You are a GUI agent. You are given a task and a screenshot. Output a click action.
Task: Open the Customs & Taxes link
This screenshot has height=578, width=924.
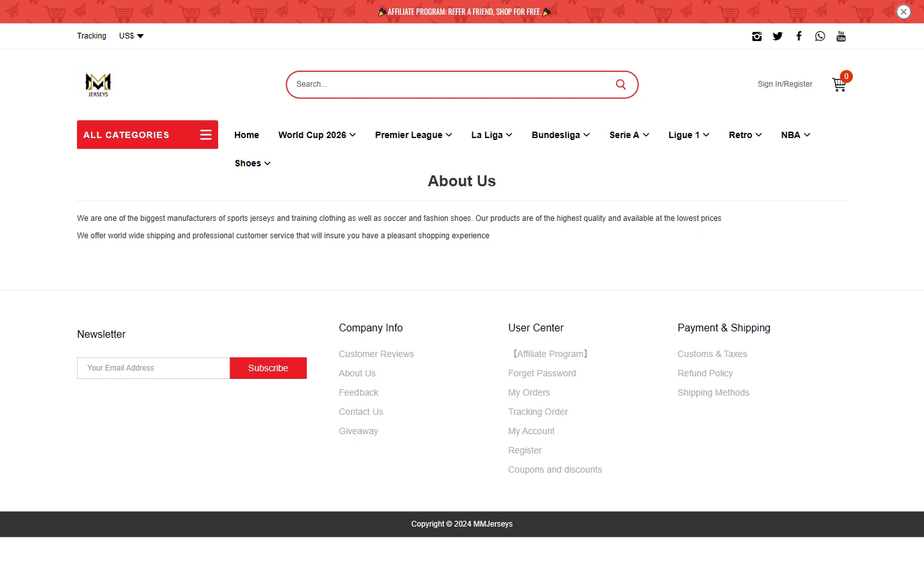[712, 354]
